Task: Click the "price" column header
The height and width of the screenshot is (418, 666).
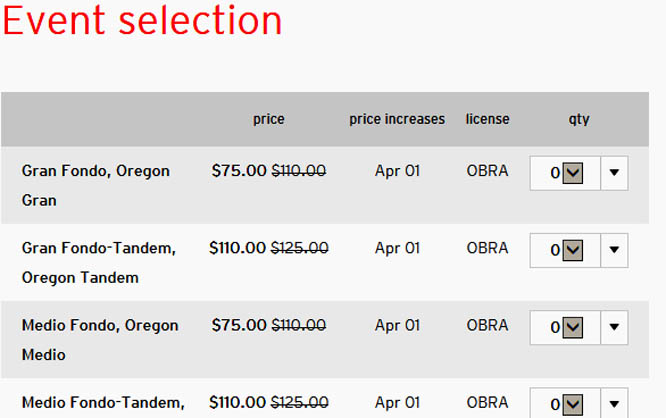Action: tap(268, 119)
